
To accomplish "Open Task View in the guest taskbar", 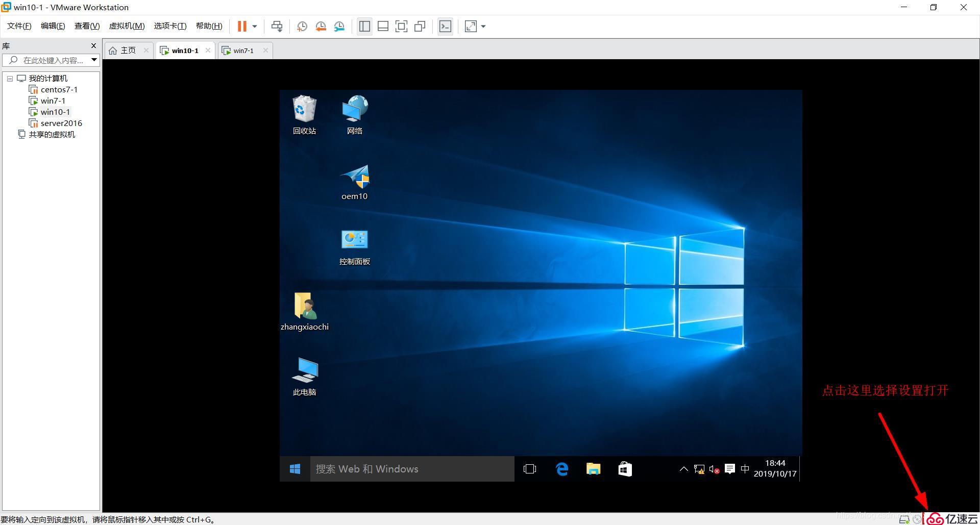I will [530, 469].
